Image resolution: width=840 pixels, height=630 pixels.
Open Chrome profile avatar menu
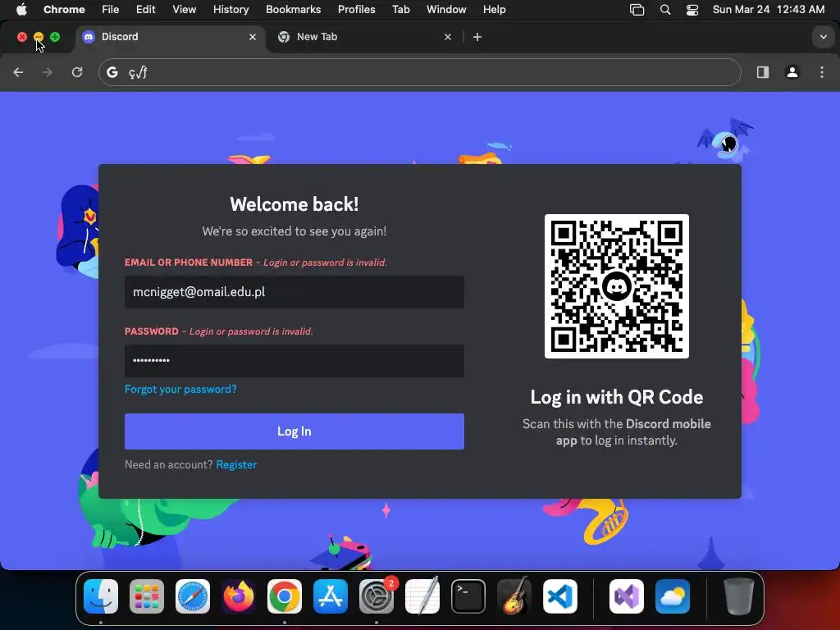click(x=792, y=72)
